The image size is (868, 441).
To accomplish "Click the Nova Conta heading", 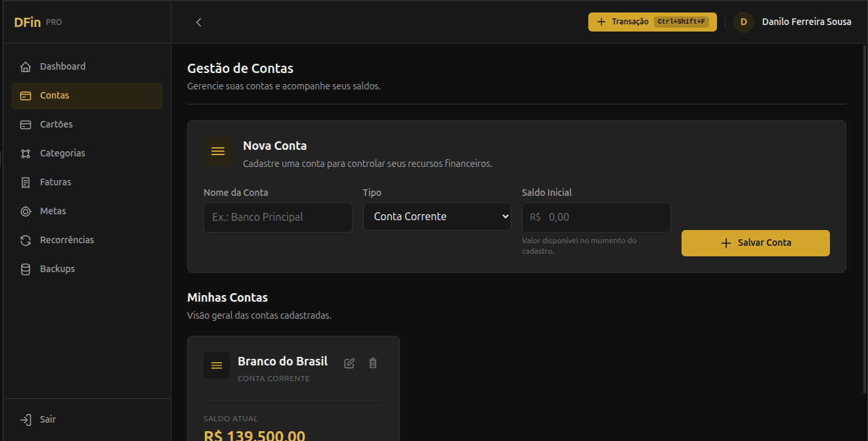I will (x=274, y=146).
